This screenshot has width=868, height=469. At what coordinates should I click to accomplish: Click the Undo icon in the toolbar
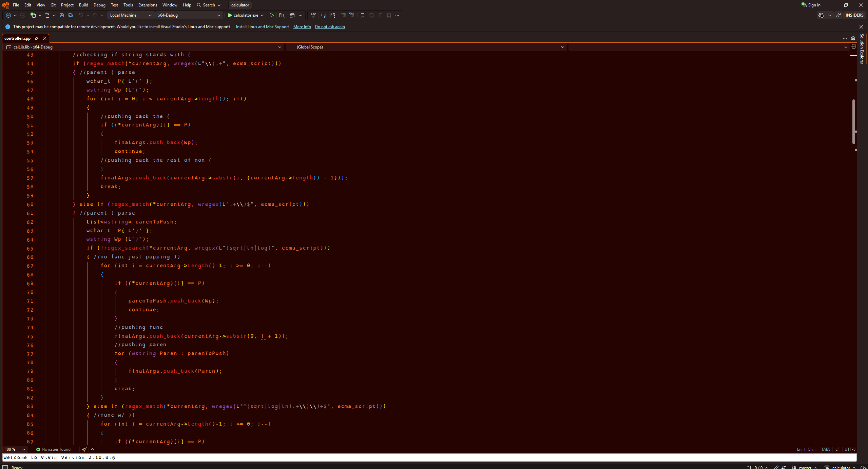click(x=81, y=15)
